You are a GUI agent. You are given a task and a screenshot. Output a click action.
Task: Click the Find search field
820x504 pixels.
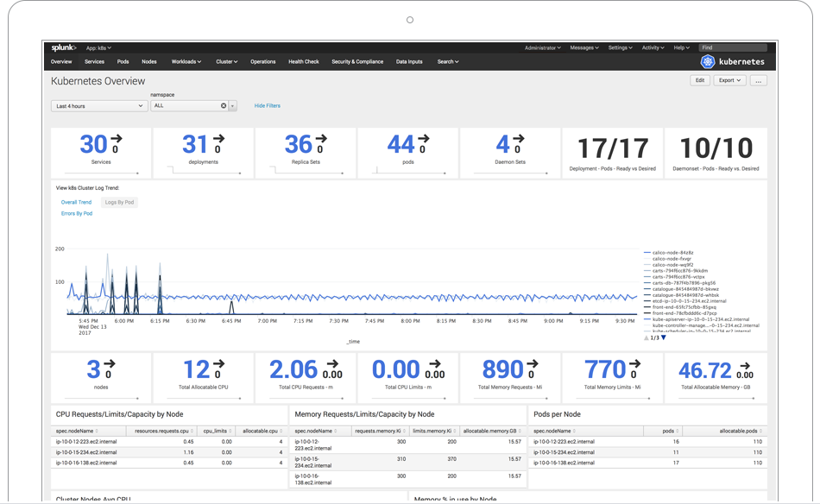pyautogui.click(x=733, y=47)
